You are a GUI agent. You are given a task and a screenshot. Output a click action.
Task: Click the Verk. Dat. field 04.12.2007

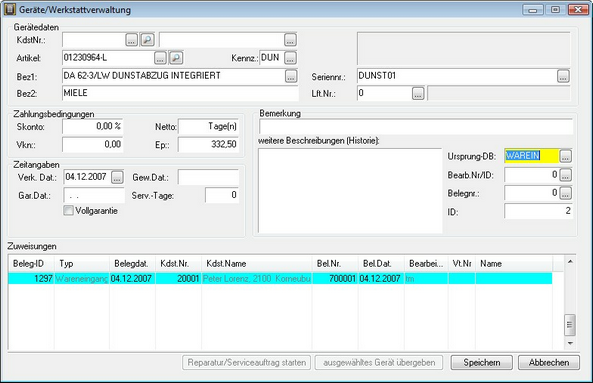87,177
